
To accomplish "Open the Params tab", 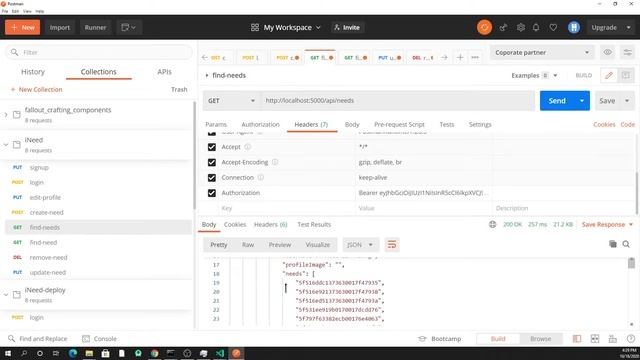I will [x=216, y=124].
